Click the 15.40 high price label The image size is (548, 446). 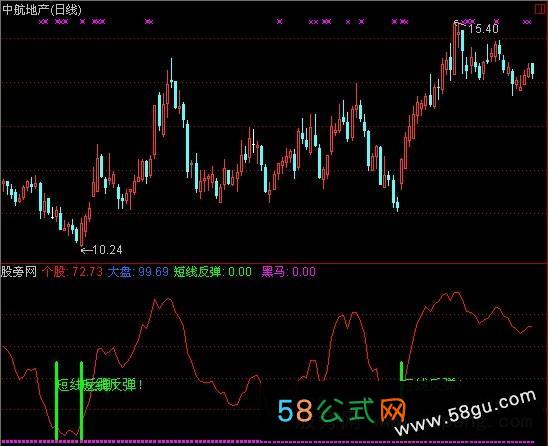coord(483,29)
